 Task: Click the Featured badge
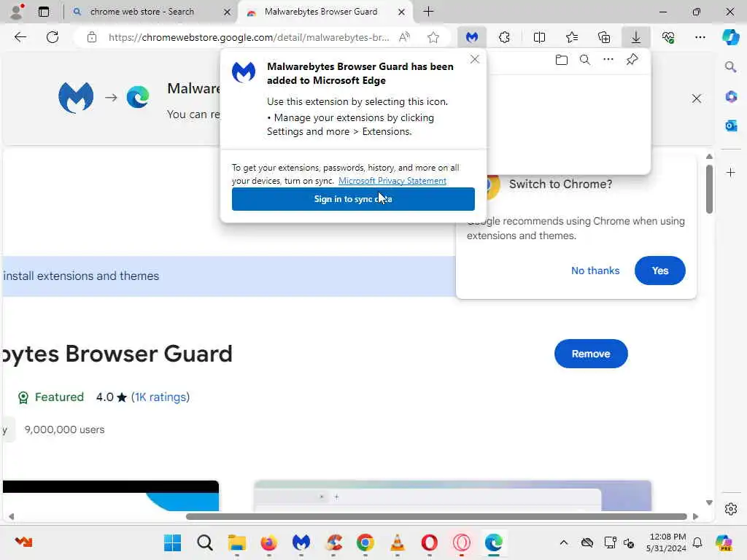pyautogui.click(x=50, y=397)
